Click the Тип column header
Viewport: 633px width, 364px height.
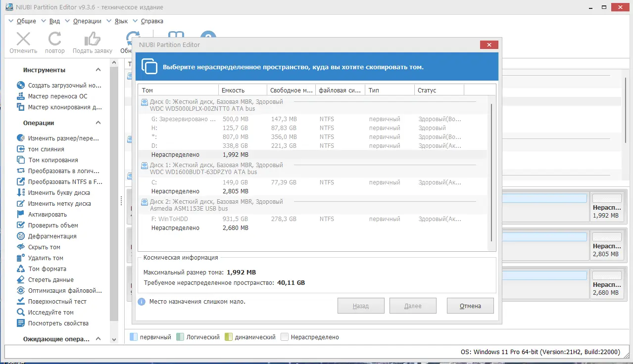[390, 90]
